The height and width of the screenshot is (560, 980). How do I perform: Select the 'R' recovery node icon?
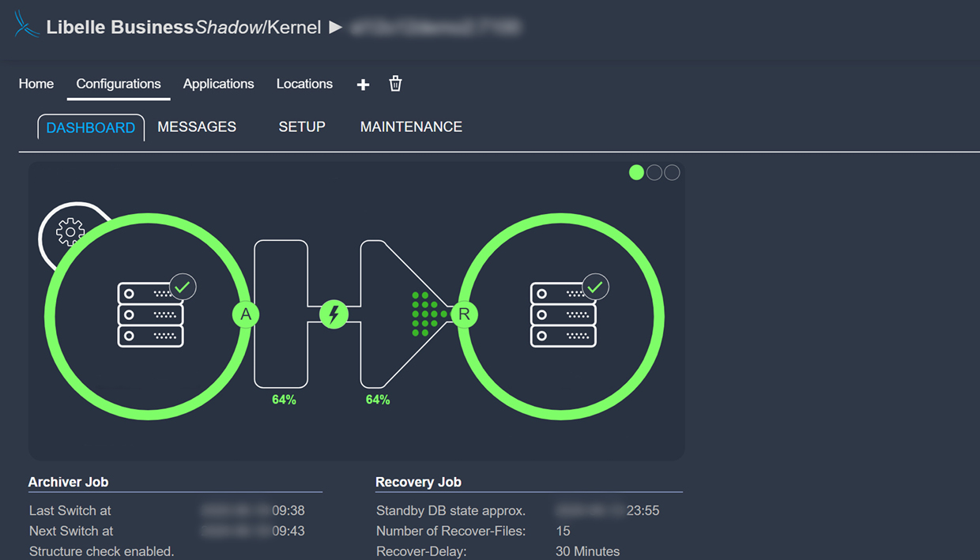[x=465, y=314]
